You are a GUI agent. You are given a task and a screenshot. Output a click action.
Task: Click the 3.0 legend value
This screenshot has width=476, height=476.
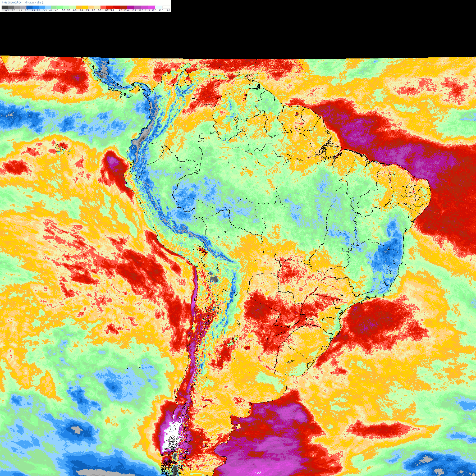[x=38, y=10]
